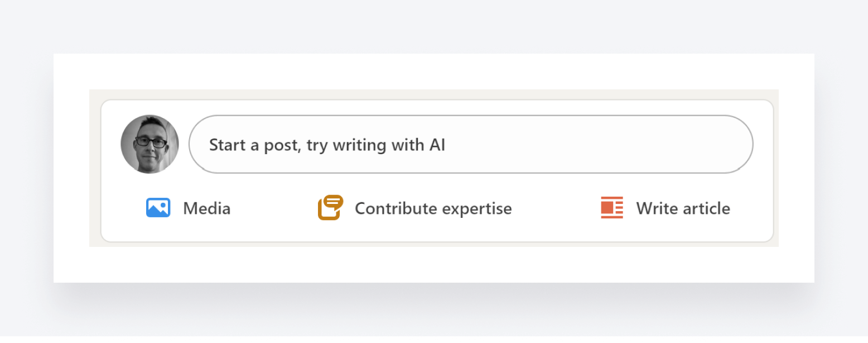
Task: Open Contribute expertise via the speech bubble icon
Action: tap(330, 208)
